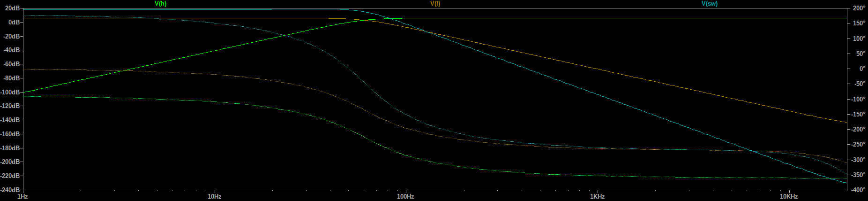
Task: Click the -220dB left axis label
Action: click(10, 176)
